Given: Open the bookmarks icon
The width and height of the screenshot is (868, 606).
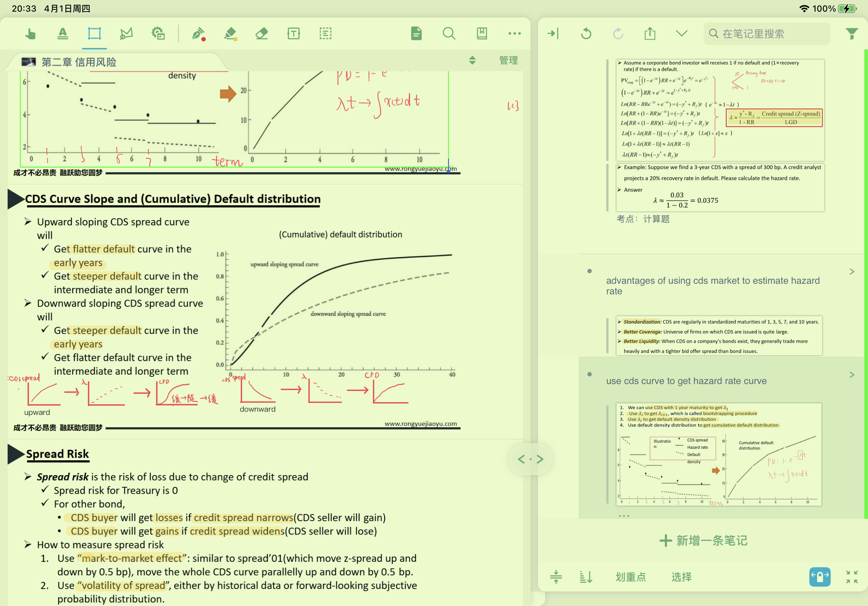Looking at the screenshot, I should (x=482, y=34).
